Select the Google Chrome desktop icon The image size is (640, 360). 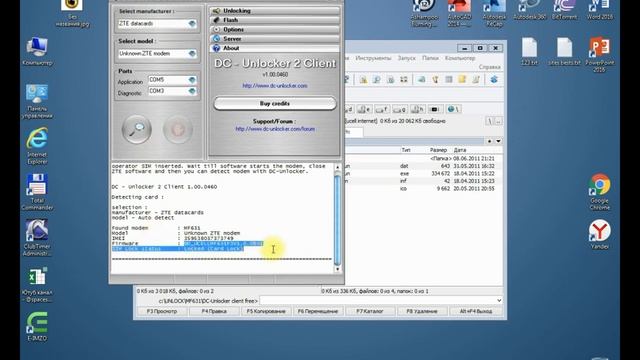tap(600, 192)
